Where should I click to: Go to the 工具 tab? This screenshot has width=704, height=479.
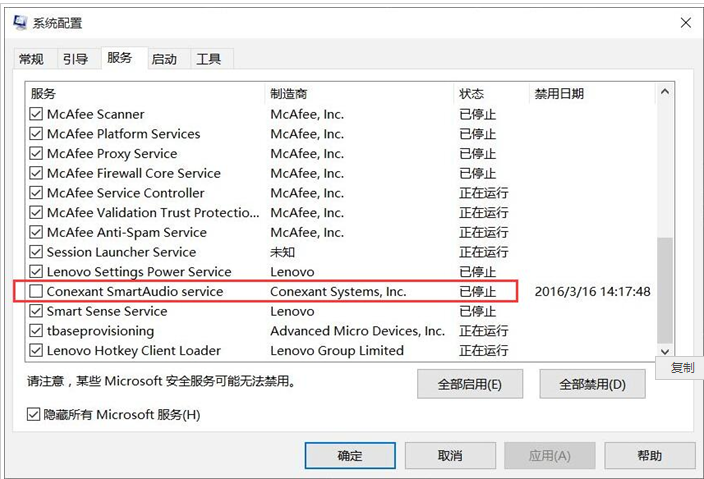(x=209, y=59)
